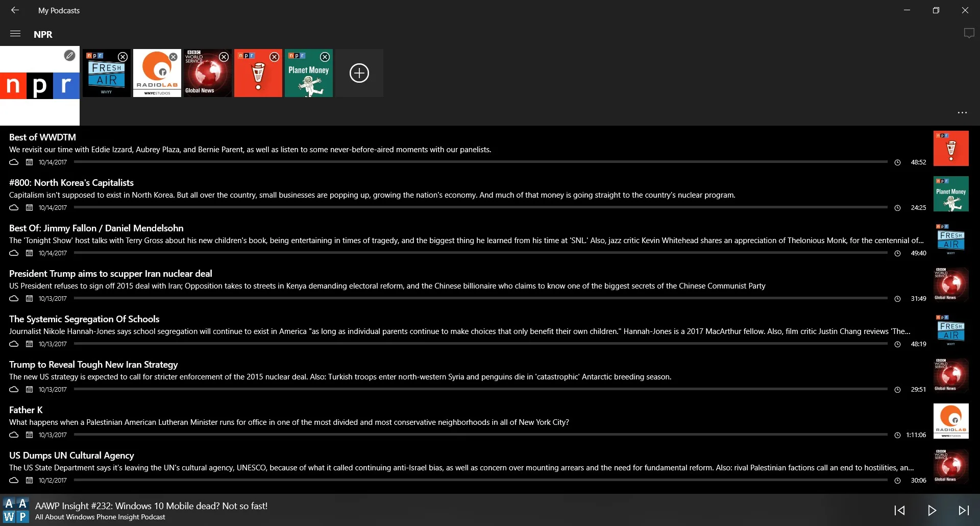Remove Wait Wait podcast from the group

pos(274,57)
